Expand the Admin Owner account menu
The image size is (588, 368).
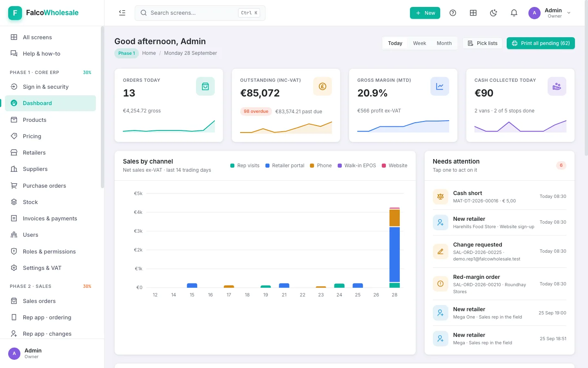[550, 13]
